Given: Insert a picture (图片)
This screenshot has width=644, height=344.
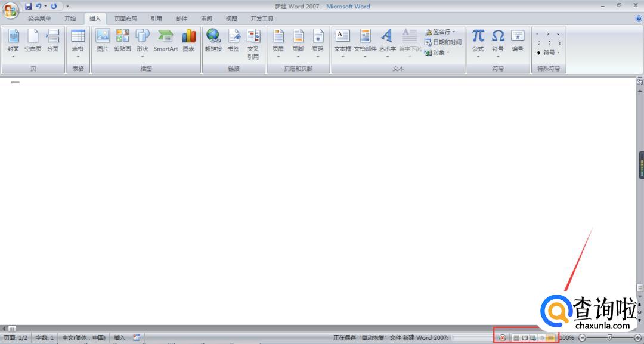Looking at the screenshot, I should coord(103,41).
